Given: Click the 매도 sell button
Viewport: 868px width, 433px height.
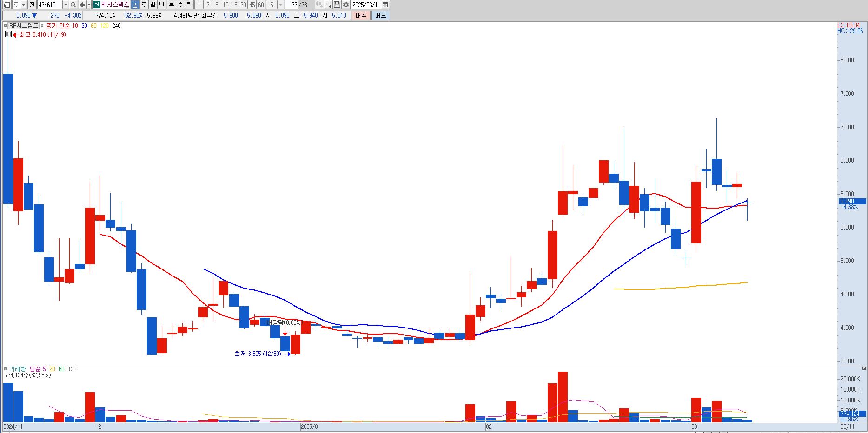Looking at the screenshot, I should click(x=380, y=15).
